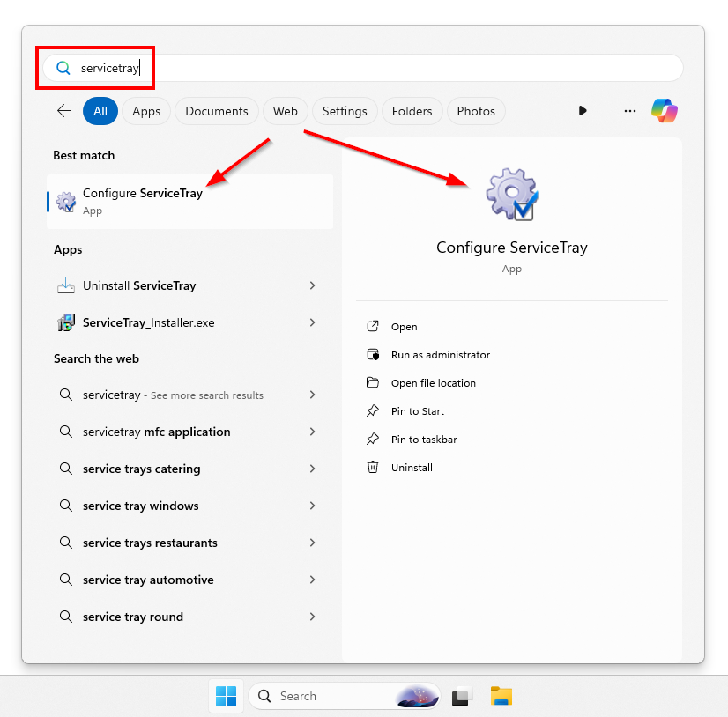Click the taskbar search highlight image
The image size is (728, 717).
point(417,696)
